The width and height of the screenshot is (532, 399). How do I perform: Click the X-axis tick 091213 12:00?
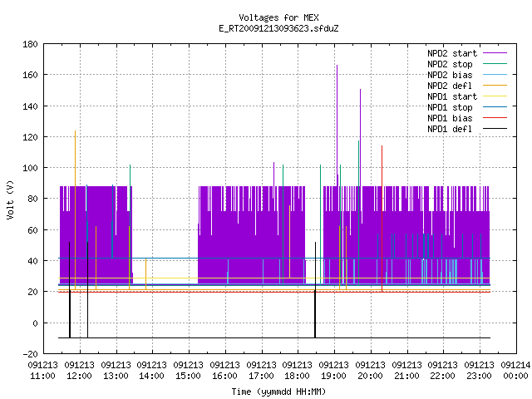[x=80, y=371]
